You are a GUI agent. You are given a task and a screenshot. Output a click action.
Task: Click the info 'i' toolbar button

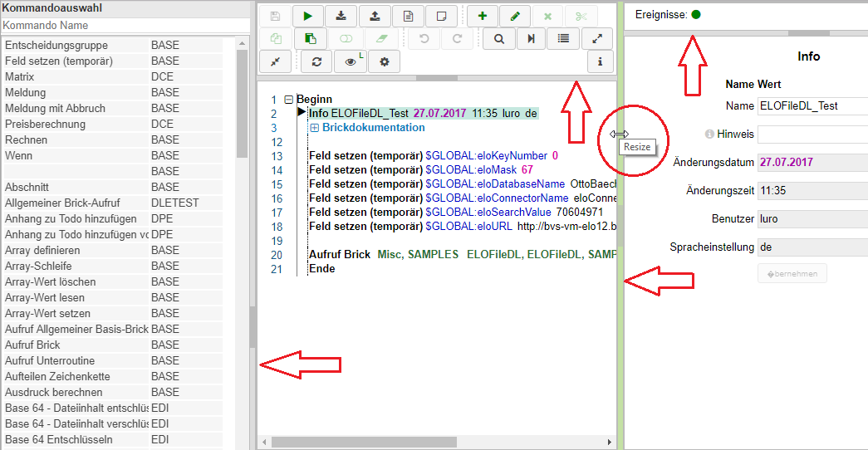(600, 61)
